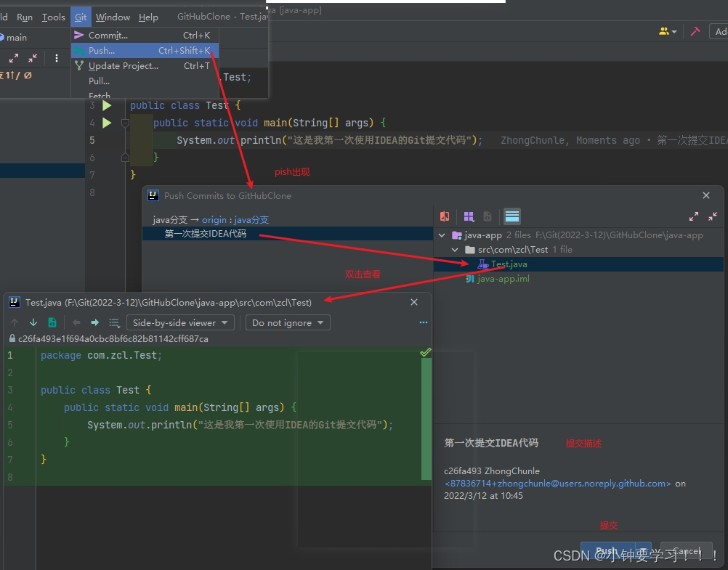Viewport: 728px width, 570px height.
Task: Collapse the main method fold marker on line 4
Action: coord(125,123)
